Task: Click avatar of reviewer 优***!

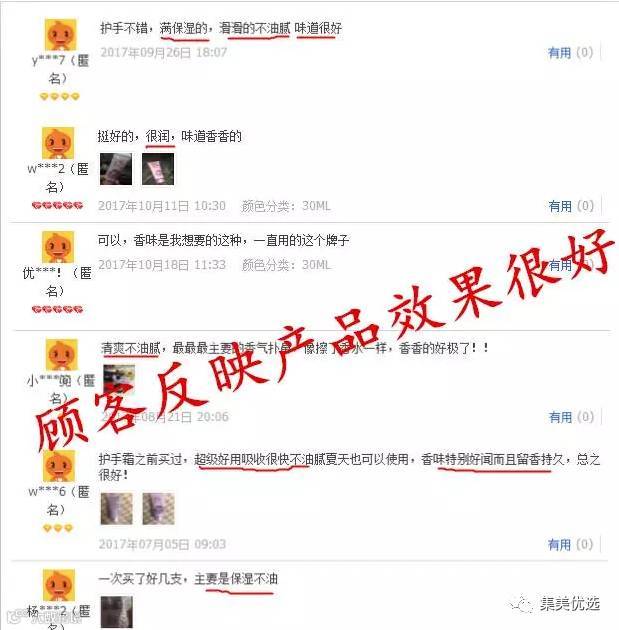Action: click(x=58, y=247)
